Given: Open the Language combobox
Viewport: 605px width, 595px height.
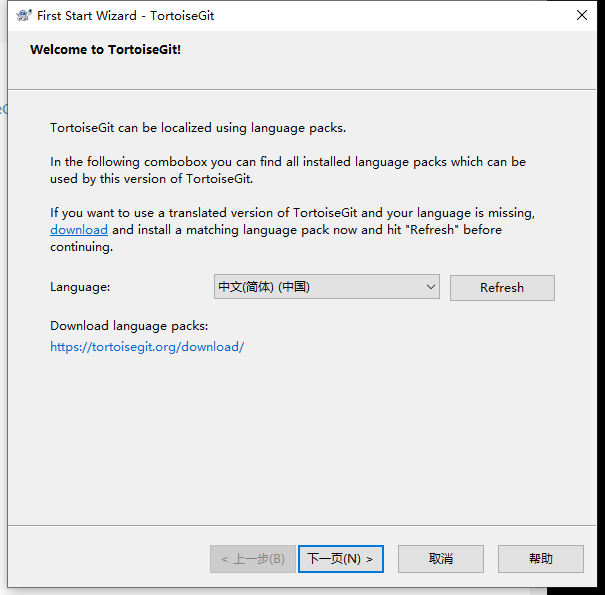Looking at the screenshot, I should point(327,287).
